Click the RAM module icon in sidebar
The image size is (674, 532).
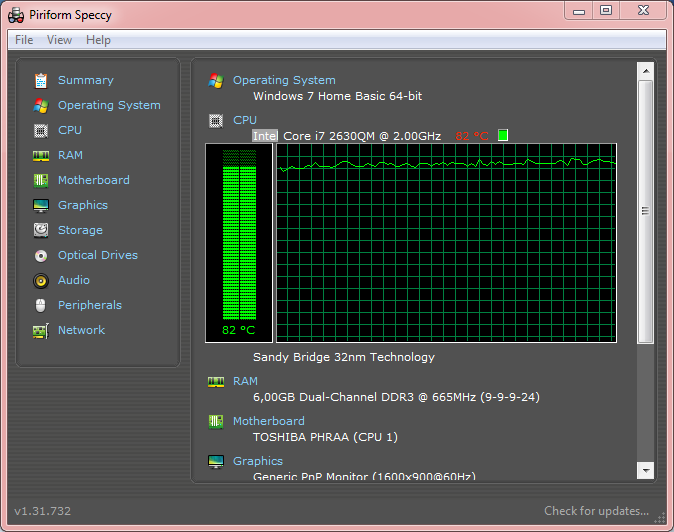[41, 156]
